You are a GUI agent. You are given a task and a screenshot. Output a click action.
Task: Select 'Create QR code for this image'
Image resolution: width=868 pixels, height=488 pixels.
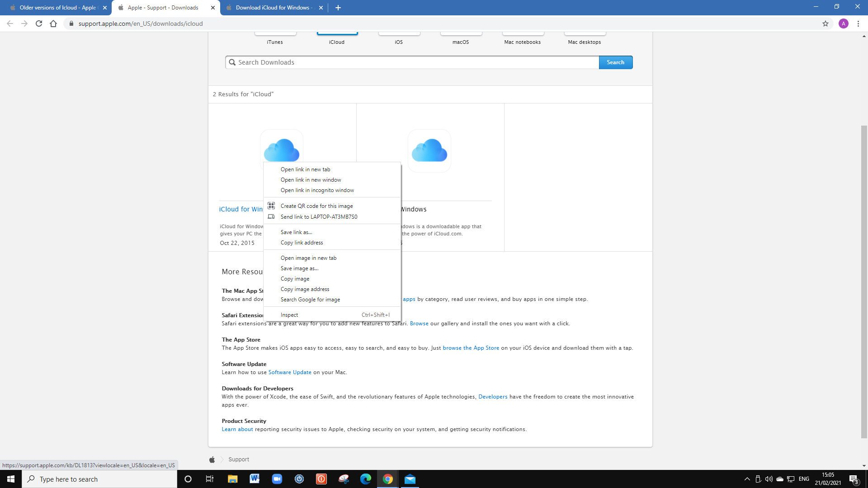pos(316,206)
